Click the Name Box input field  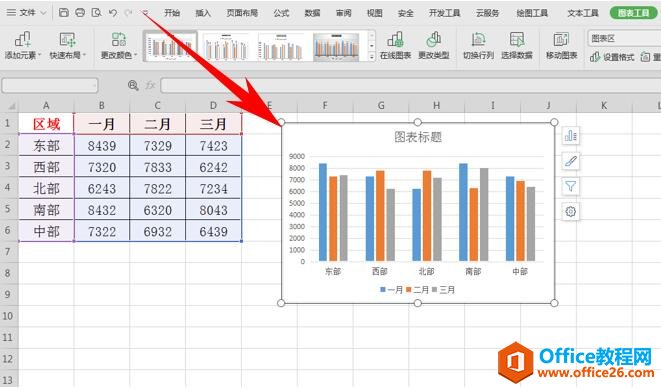click(50, 86)
